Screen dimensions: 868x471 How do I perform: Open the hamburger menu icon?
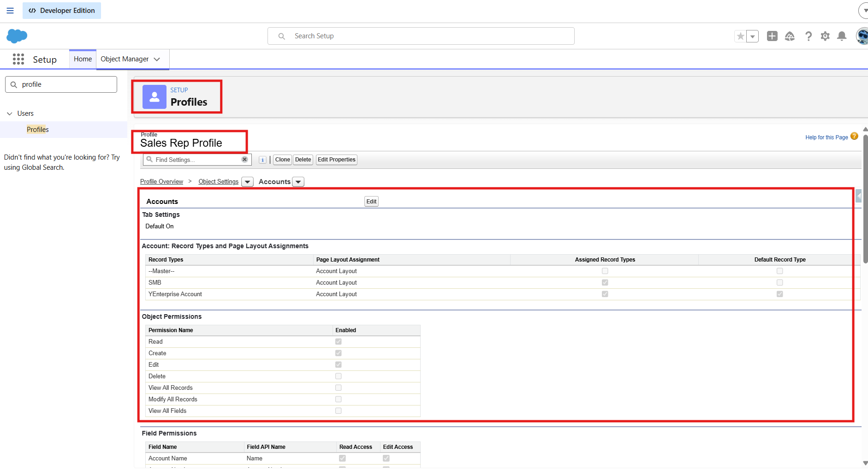10,11
